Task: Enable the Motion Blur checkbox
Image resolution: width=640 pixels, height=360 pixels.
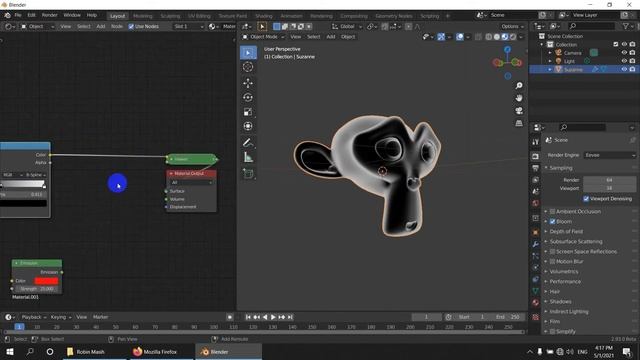Action: point(552,262)
